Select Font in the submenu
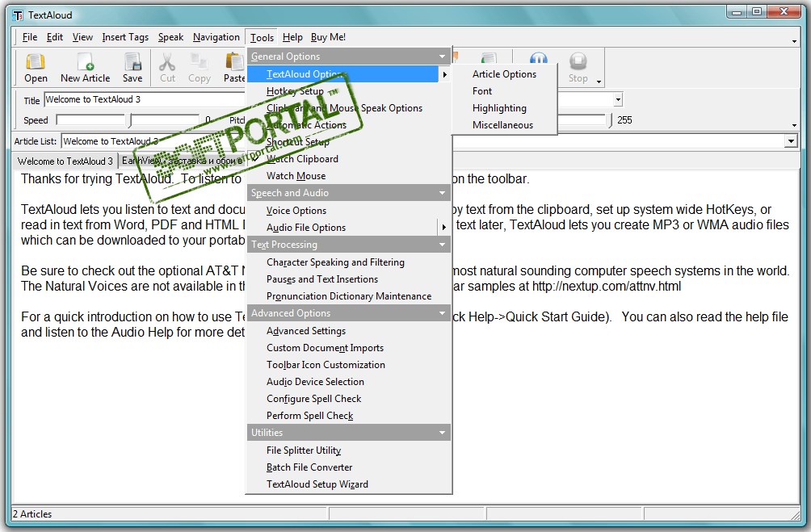 (x=505, y=91)
